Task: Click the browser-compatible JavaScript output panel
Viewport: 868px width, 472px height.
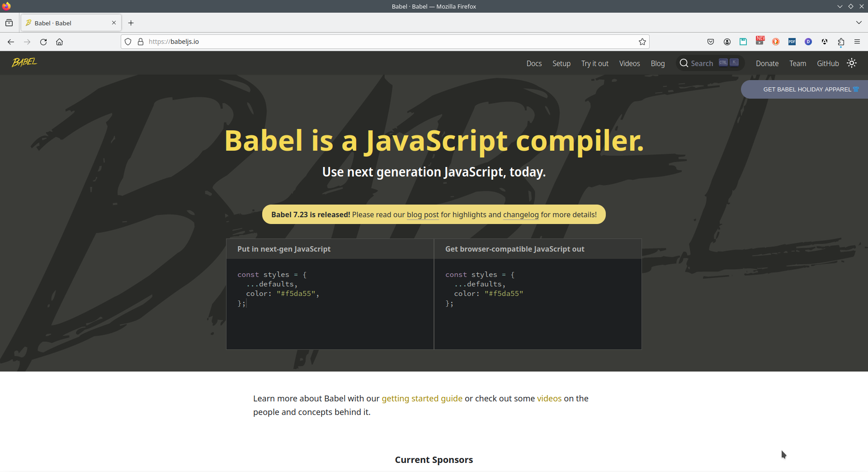Action: point(538,304)
